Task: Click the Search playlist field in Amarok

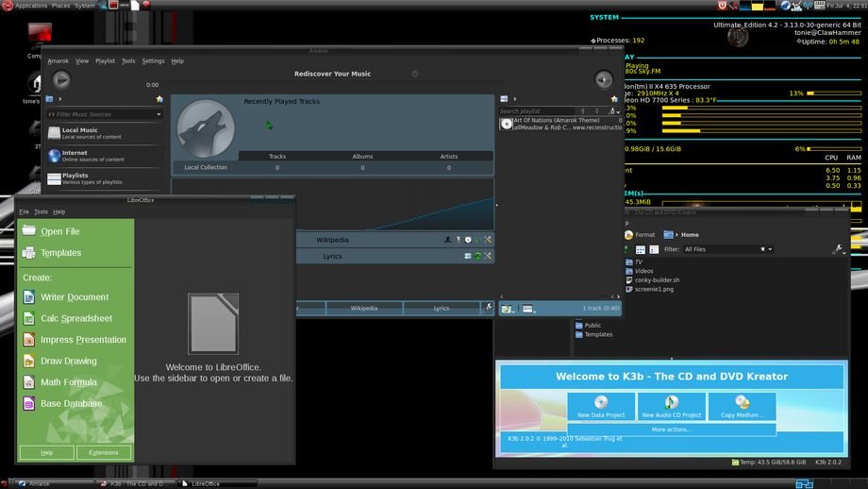Action: [538, 111]
